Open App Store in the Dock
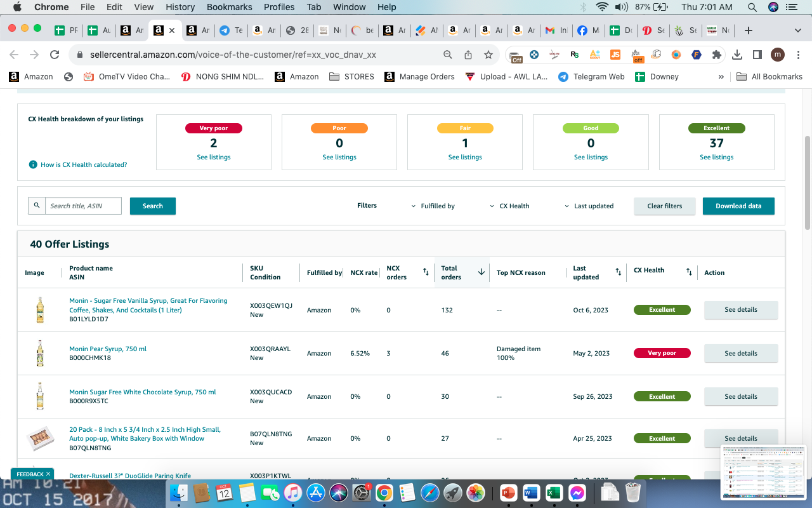This screenshot has height=508, width=812. click(315, 492)
